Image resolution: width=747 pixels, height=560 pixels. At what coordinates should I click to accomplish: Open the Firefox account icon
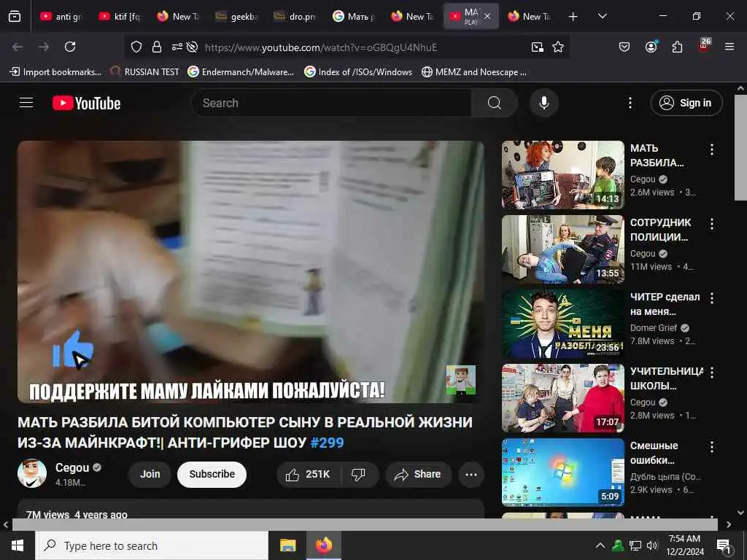(x=651, y=46)
